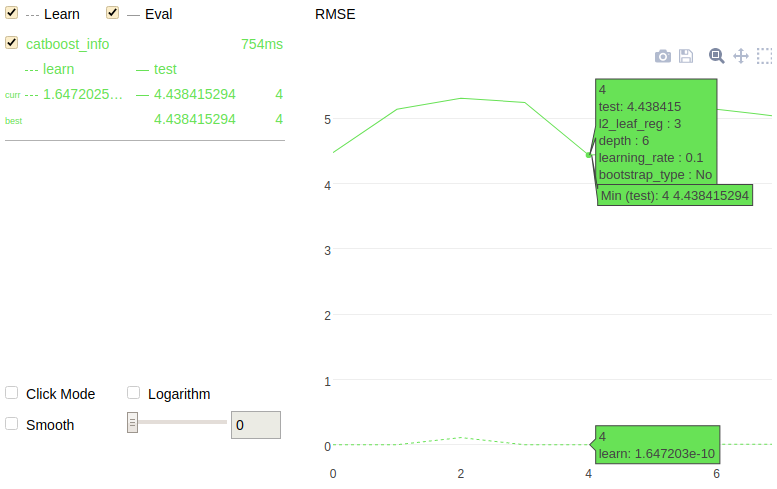
Task: Select the dashed box select tool
Action: click(765, 56)
